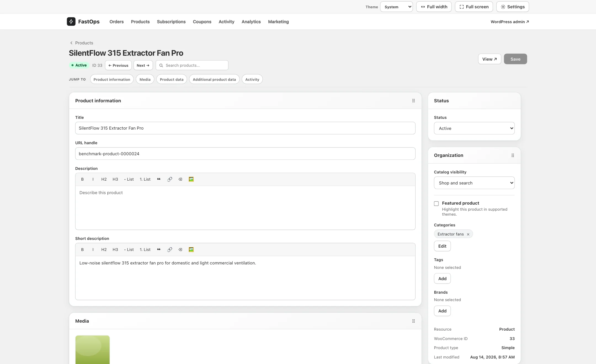This screenshot has width=596, height=364.
Task: Clear formatting in Short description toolbar
Action: (180, 250)
